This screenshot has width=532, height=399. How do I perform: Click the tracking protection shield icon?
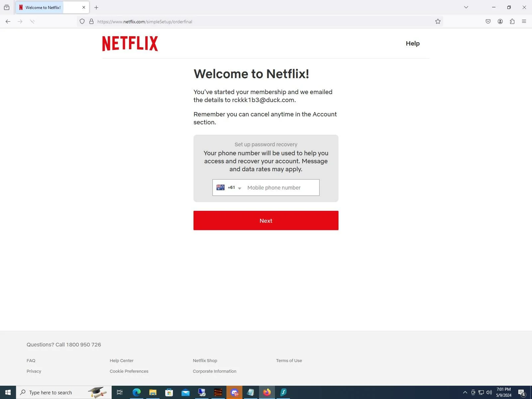pos(82,22)
